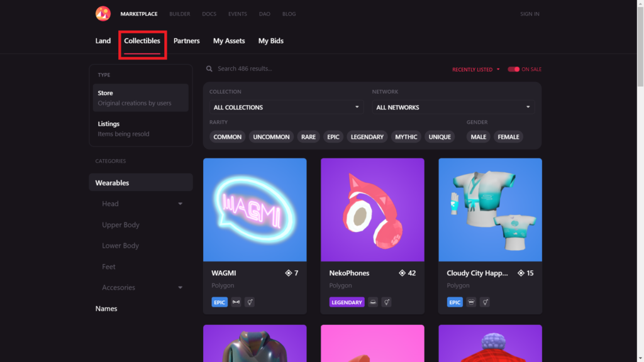Switch to the My Bids tab
The width and height of the screenshot is (644, 362).
(270, 41)
